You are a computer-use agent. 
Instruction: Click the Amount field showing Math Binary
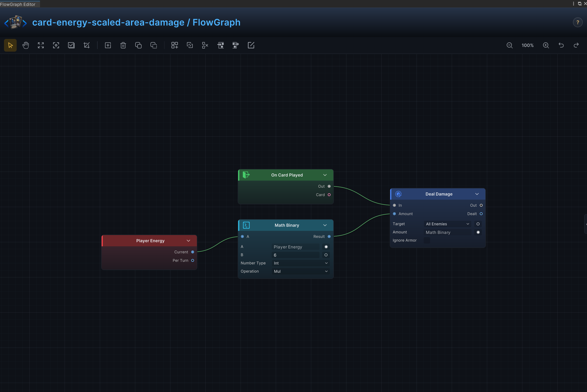(447, 232)
